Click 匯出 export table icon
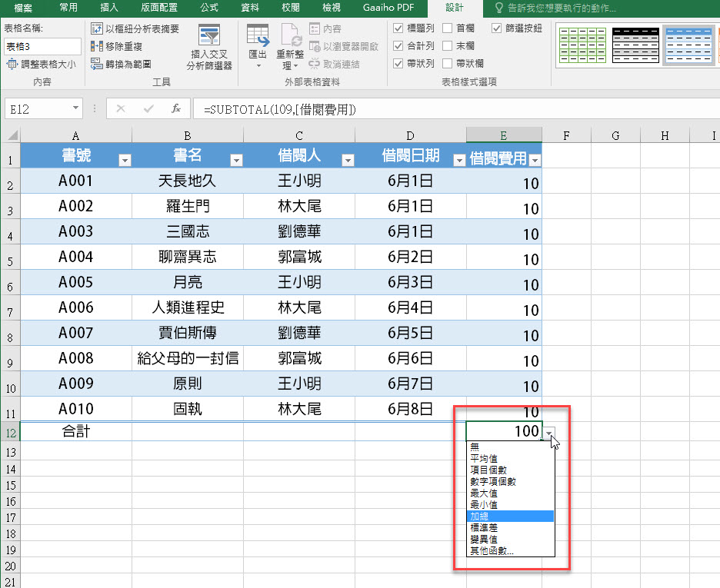The height and width of the screenshot is (588, 720). coord(258,35)
